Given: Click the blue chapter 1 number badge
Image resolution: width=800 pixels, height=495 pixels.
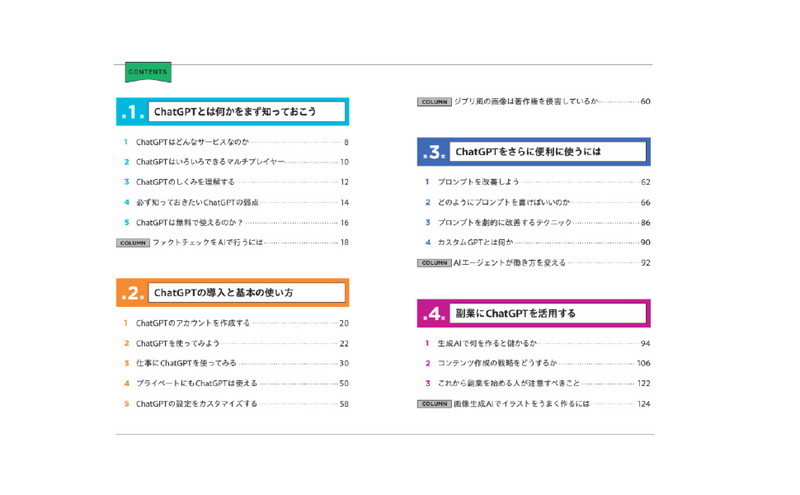Looking at the screenshot, I should tap(132, 112).
